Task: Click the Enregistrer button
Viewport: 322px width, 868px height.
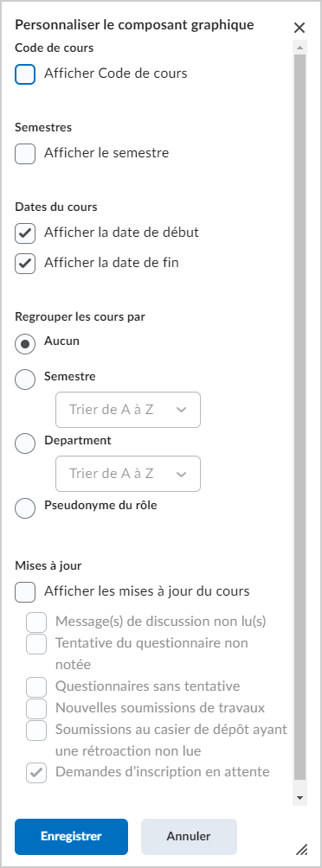Action: (x=72, y=837)
